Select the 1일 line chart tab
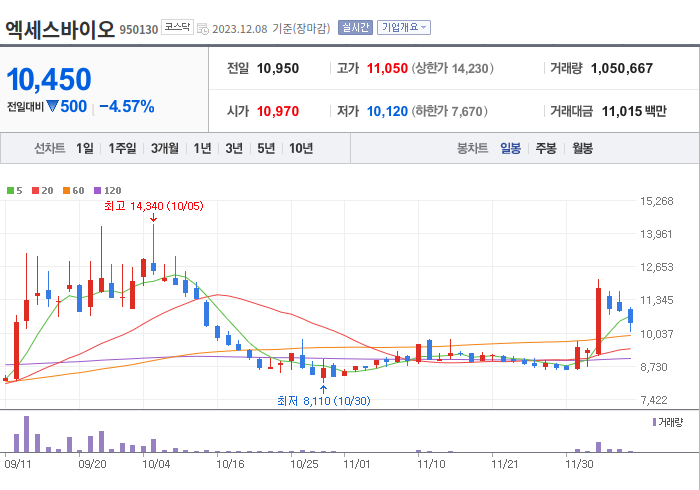700x490 pixels. click(84, 148)
